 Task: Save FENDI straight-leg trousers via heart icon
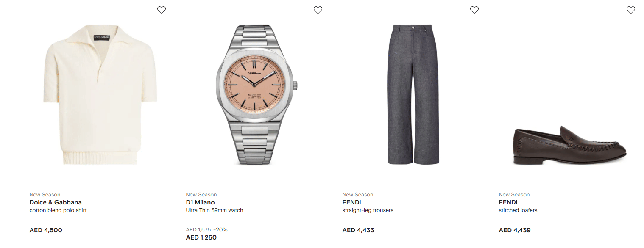pyautogui.click(x=474, y=10)
